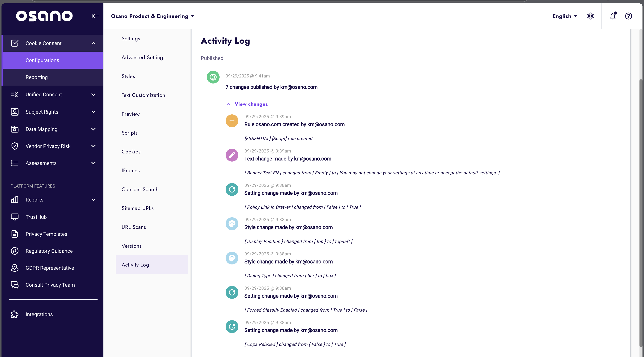Image resolution: width=644 pixels, height=357 pixels.
Task: Select Styles in the configuration menu
Action: click(x=128, y=76)
